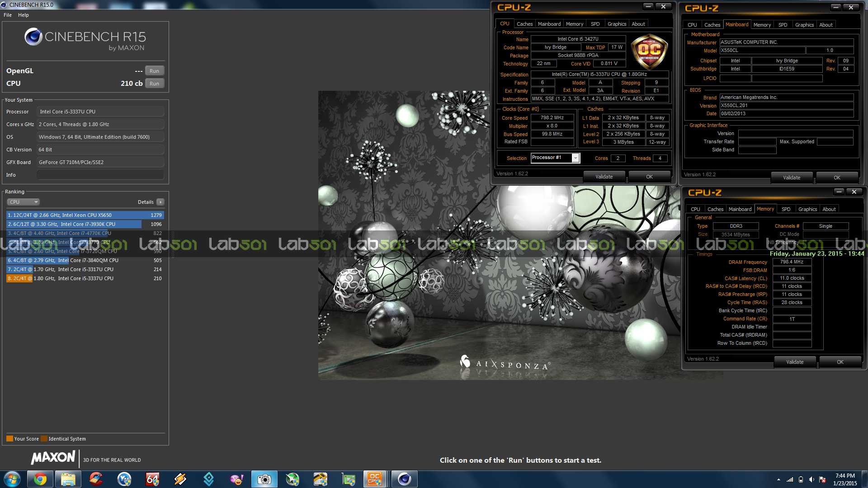This screenshot has width=868, height=488.
Task: Open Mainboard tab in CPU-Z processor window
Action: pos(549,24)
